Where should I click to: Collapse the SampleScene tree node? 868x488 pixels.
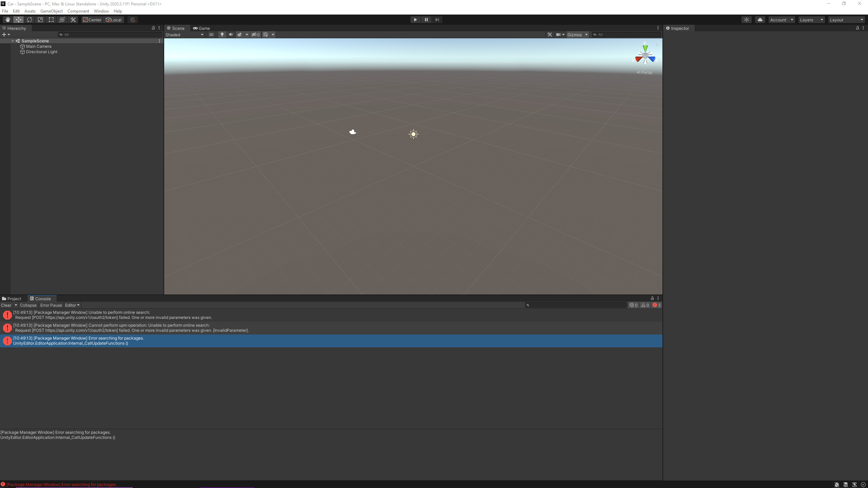pyautogui.click(x=13, y=41)
